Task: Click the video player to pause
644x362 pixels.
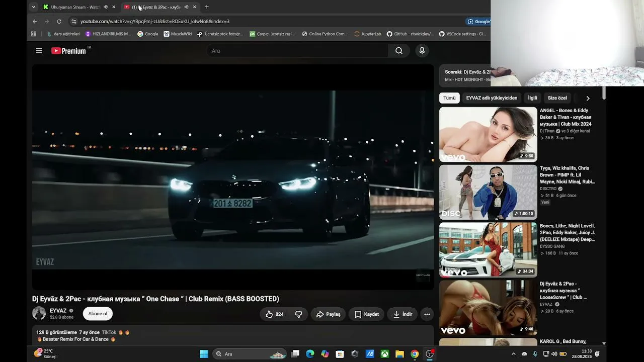Action: click(233, 177)
